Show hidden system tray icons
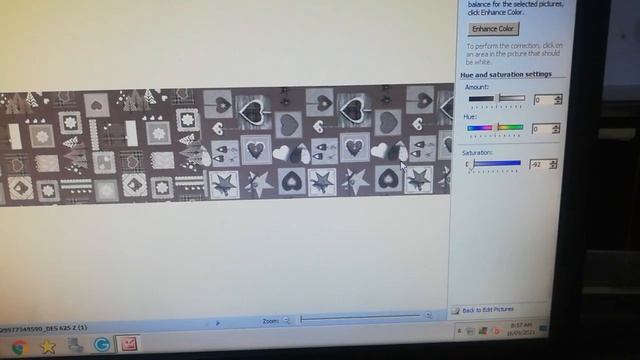Viewport: 640px width, 360px height. tap(459, 331)
